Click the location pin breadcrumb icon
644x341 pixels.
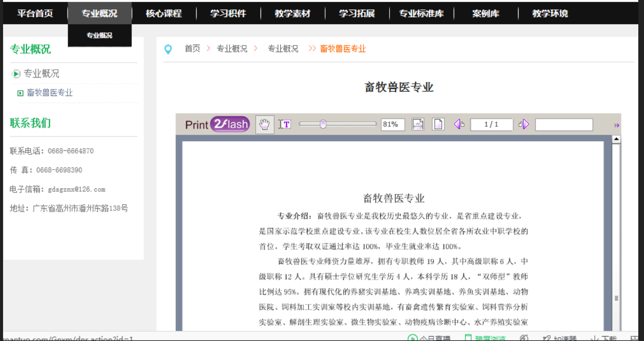point(168,49)
